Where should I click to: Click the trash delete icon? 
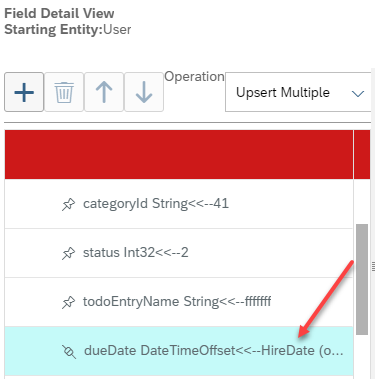click(64, 92)
